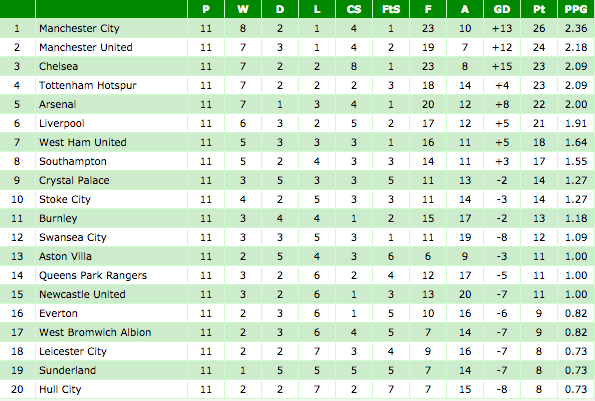Click on Chelsea team name

click(x=58, y=66)
